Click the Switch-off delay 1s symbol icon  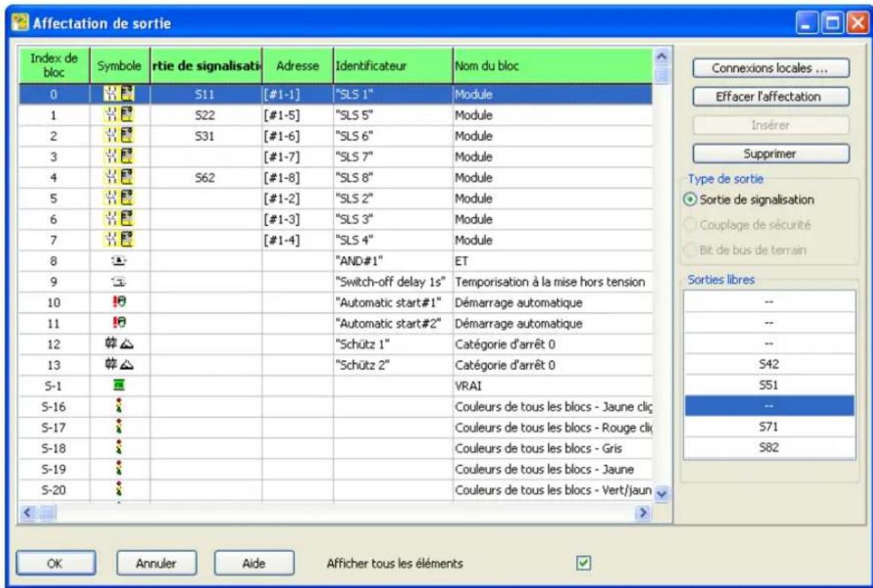click(x=119, y=282)
